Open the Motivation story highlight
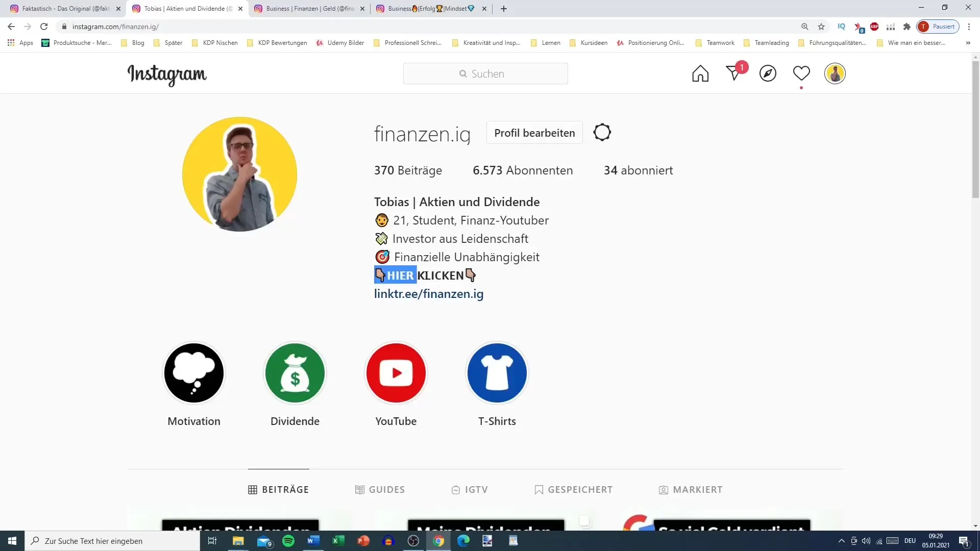 click(194, 373)
